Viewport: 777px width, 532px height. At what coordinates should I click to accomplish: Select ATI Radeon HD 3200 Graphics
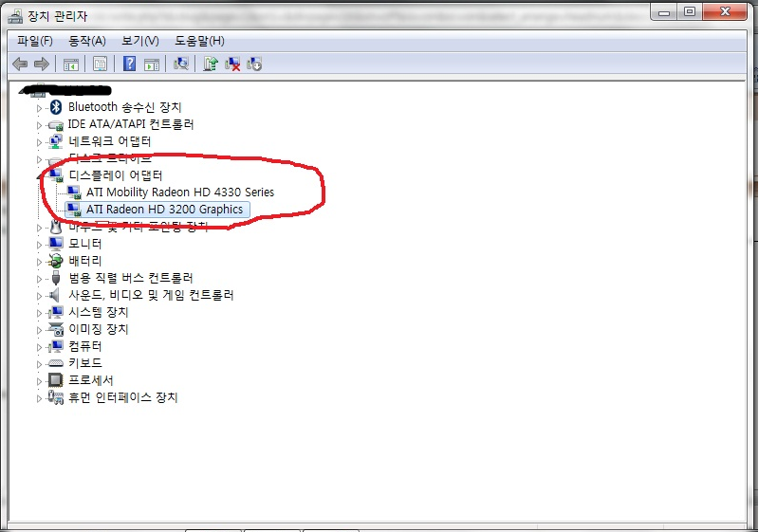[164, 210]
